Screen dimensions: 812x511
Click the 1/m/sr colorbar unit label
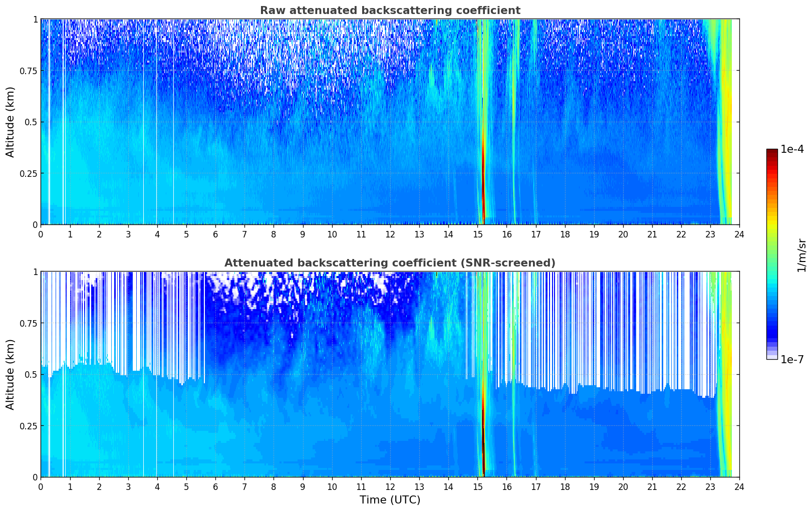point(801,254)
